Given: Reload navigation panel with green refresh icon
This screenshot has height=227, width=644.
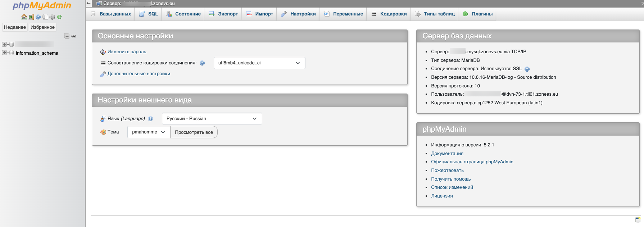Looking at the screenshot, I should click(59, 17).
